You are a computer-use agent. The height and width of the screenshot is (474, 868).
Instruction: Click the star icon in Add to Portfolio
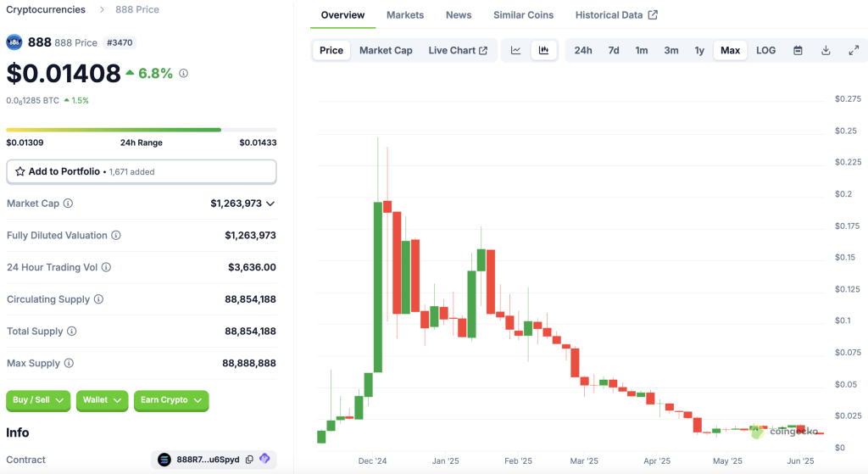(20, 171)
